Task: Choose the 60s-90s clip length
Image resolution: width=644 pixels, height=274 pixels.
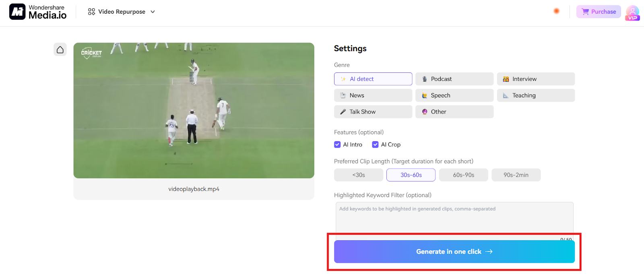Action: [x=463, y=175]
